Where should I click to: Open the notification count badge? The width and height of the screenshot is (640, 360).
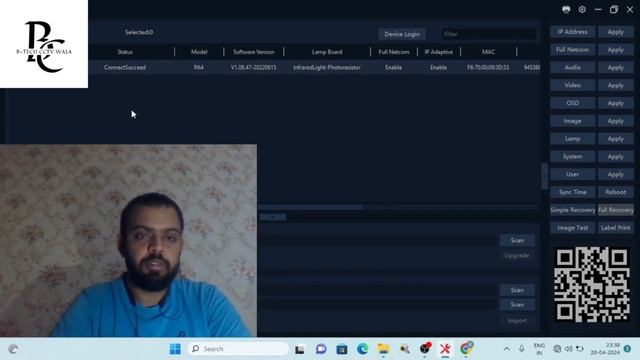tap(627, 349)
